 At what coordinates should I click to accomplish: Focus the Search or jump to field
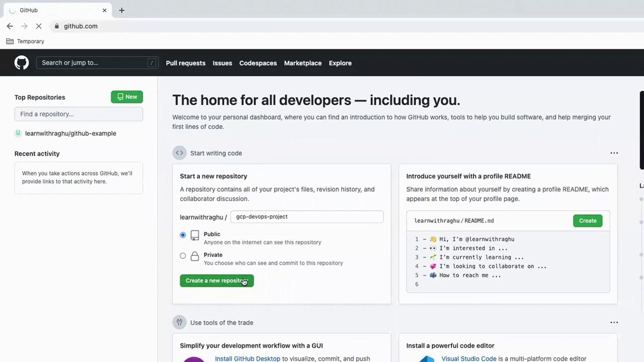pyautogui.click(x=97, y=63)
